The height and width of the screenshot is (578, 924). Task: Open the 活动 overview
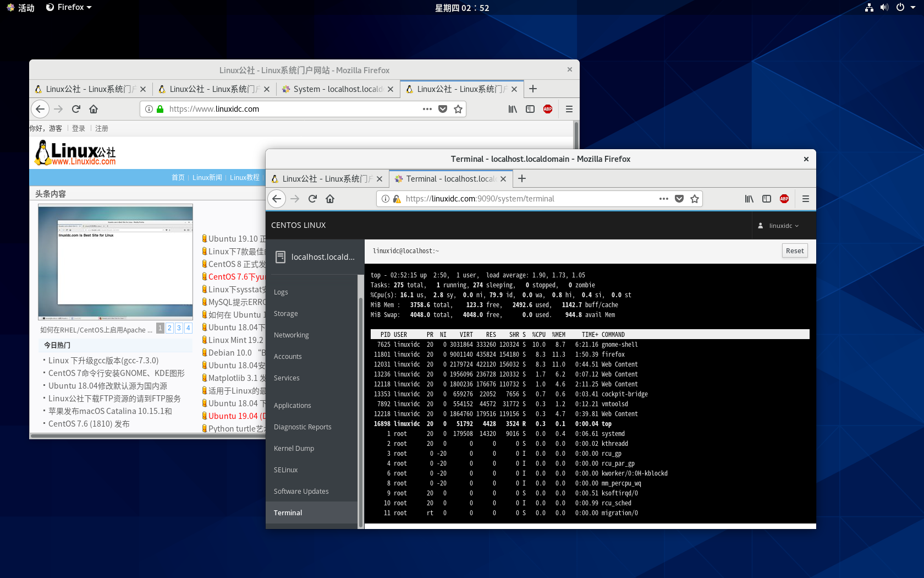point(20,7)
